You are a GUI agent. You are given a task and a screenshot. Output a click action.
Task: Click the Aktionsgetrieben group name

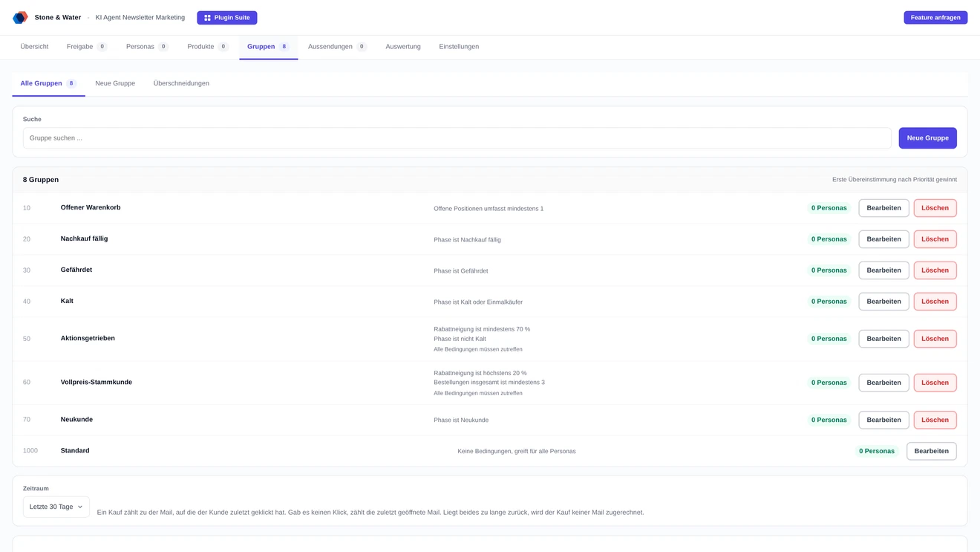(88, 338)
